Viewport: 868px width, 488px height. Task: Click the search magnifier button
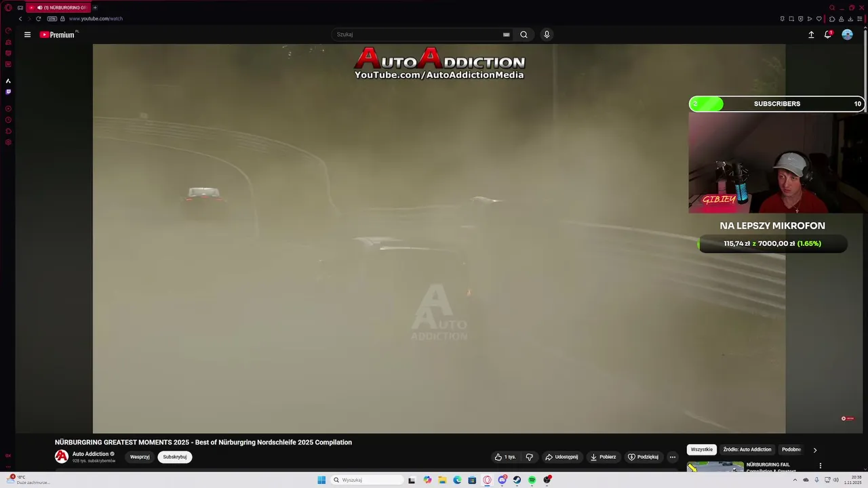pos(524,35)
